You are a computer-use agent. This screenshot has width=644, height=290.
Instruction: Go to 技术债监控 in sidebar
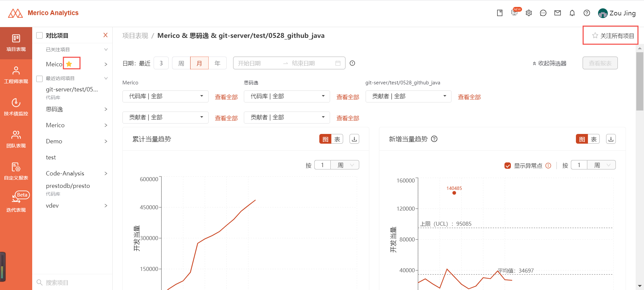16,107
